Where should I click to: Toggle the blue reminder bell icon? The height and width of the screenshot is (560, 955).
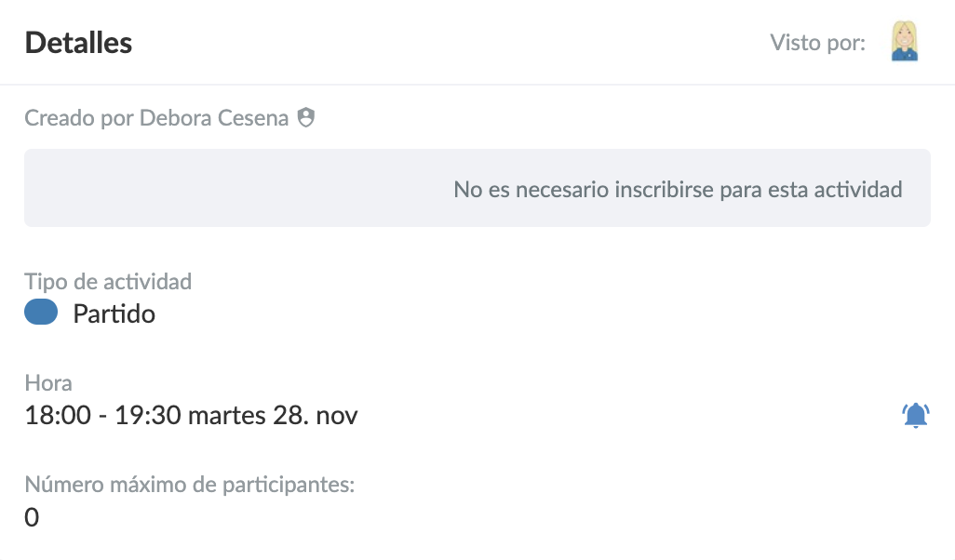916,415
